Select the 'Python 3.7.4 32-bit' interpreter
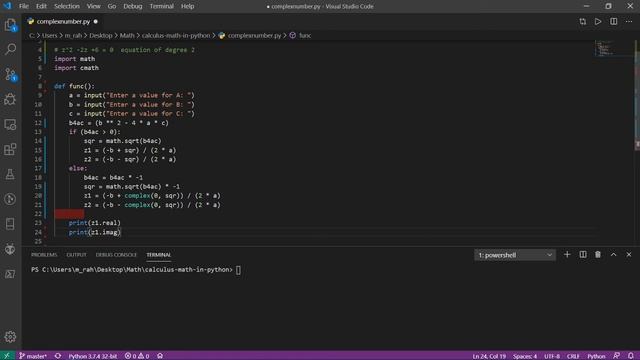This screenshot has width=640, height=360. [93, 356]
